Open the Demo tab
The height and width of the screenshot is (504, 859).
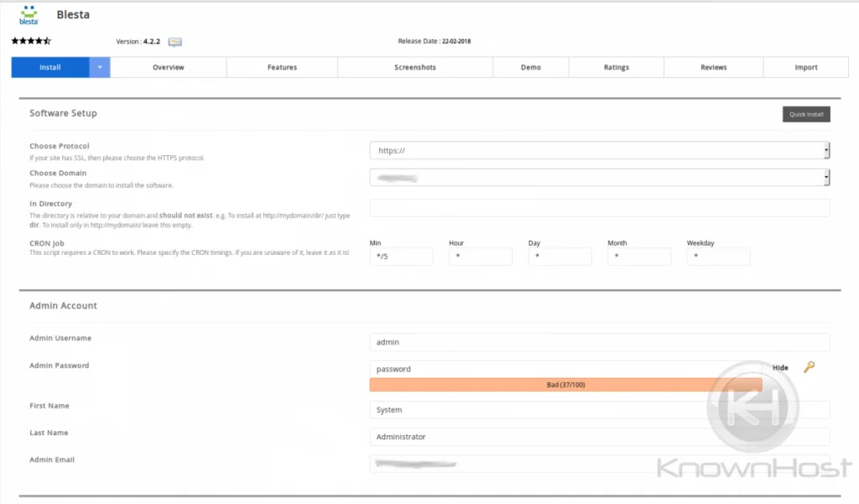click(x=531, y=67)
